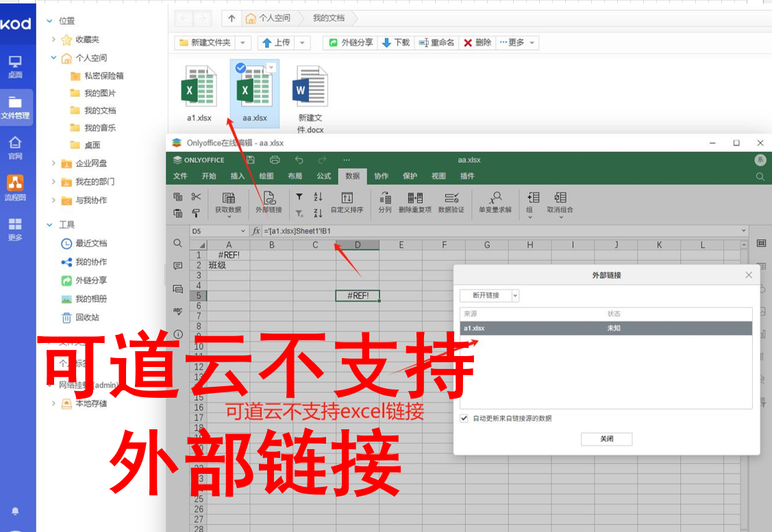Screen dimensions: 772x532
Task: Open 我的图片 folder in the tree
Action: pos(93,93)
